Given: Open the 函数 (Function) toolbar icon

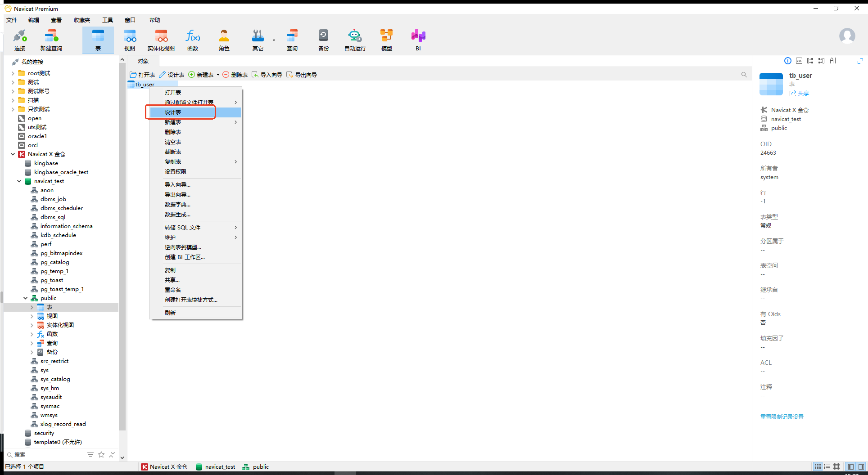Looking at the screenshot, I should [193, 40].
